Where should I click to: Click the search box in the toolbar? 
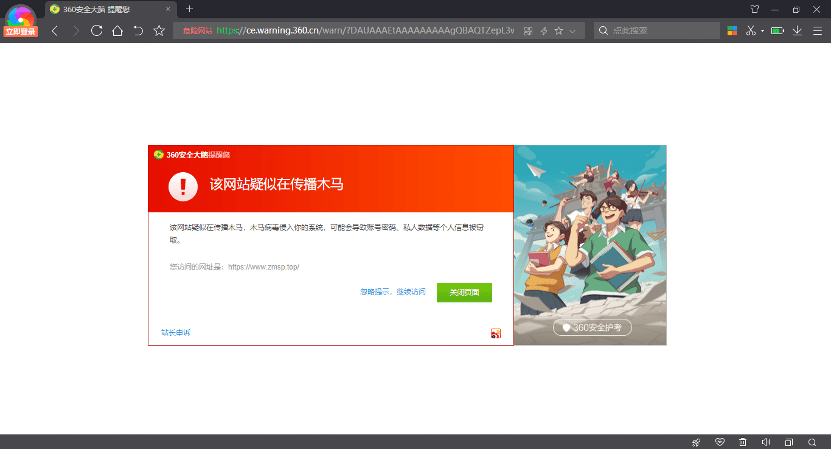coord(657,31)
